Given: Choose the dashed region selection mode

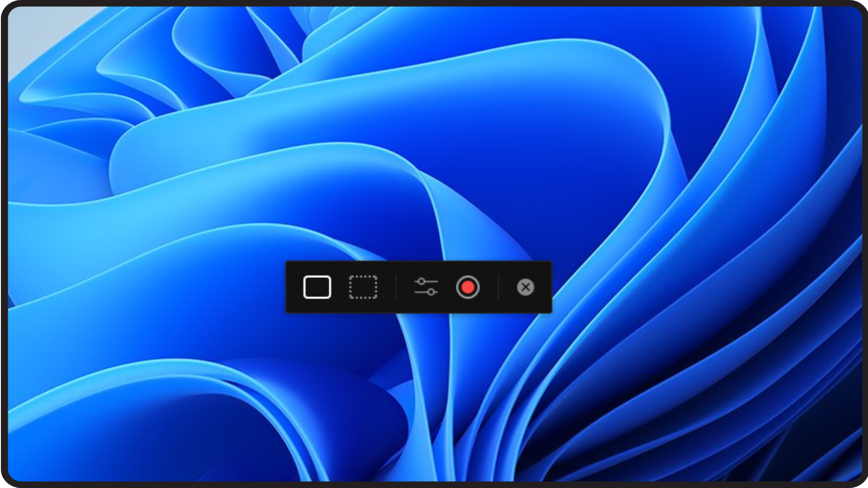Looking at the screenshot, I should 363,287.
